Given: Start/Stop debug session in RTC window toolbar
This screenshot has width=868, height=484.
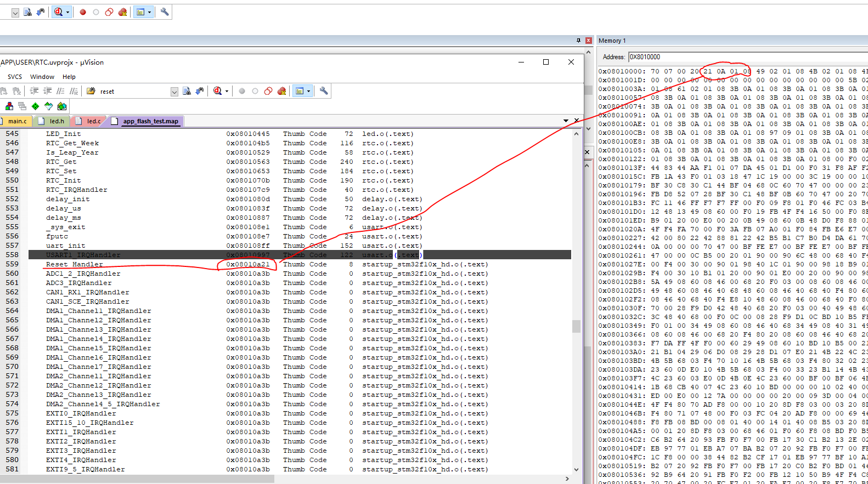Looking at the screenshot, I should pos(217,91).
